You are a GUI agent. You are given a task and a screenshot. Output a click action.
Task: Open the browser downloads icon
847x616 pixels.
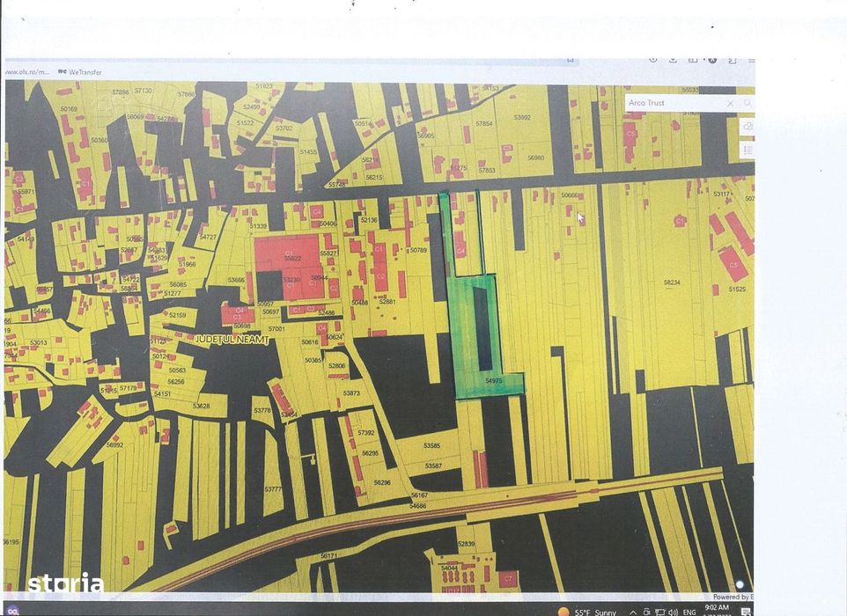click(x=673, y=60)
